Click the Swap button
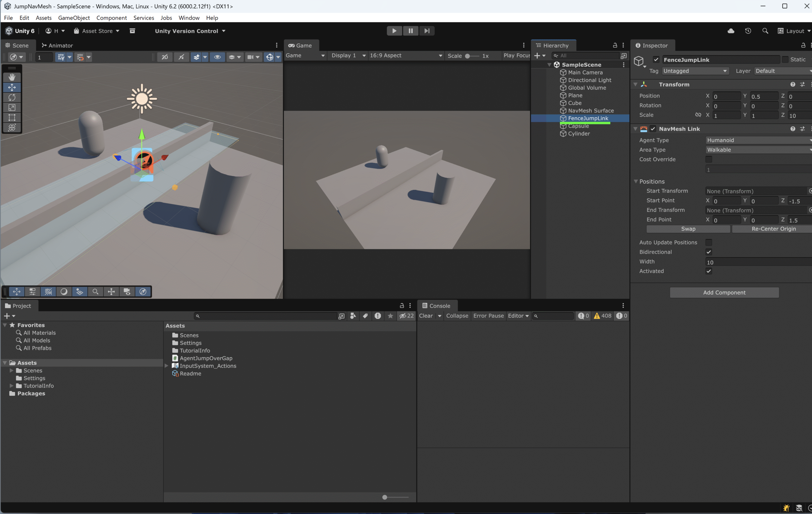812x514 pixels. 688,229
